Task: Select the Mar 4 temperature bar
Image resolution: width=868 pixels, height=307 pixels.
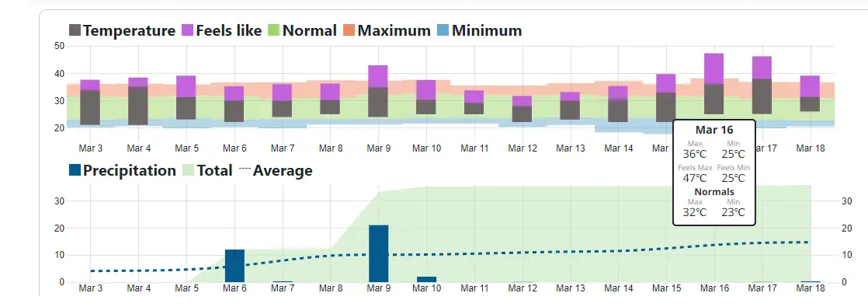Action: [138, 106]
